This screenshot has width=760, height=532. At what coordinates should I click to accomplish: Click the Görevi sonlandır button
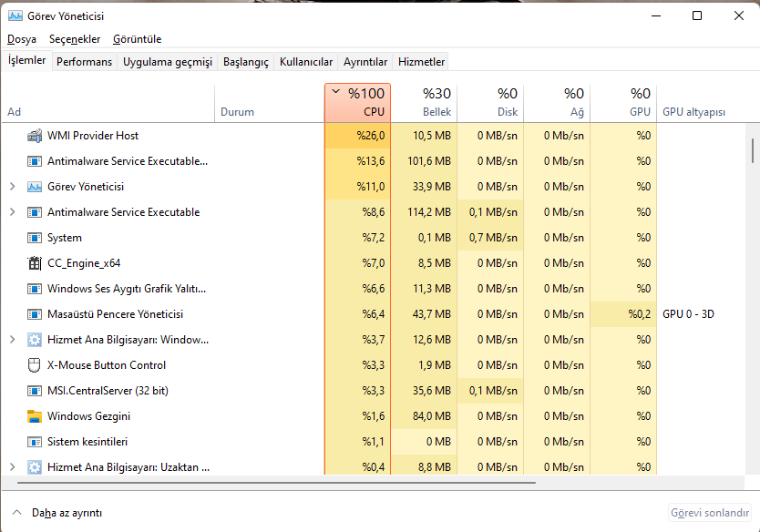tap(710, 513)
